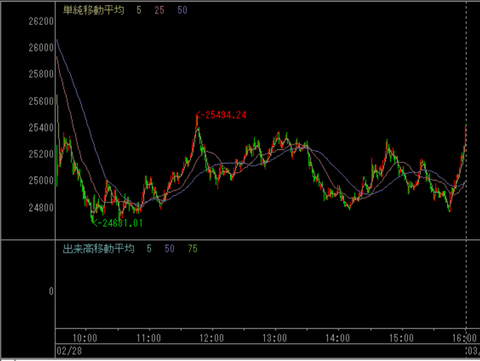The image size is (480, 361).
Task: Click the high price marker 25494.24
Action: coord(222,115)
